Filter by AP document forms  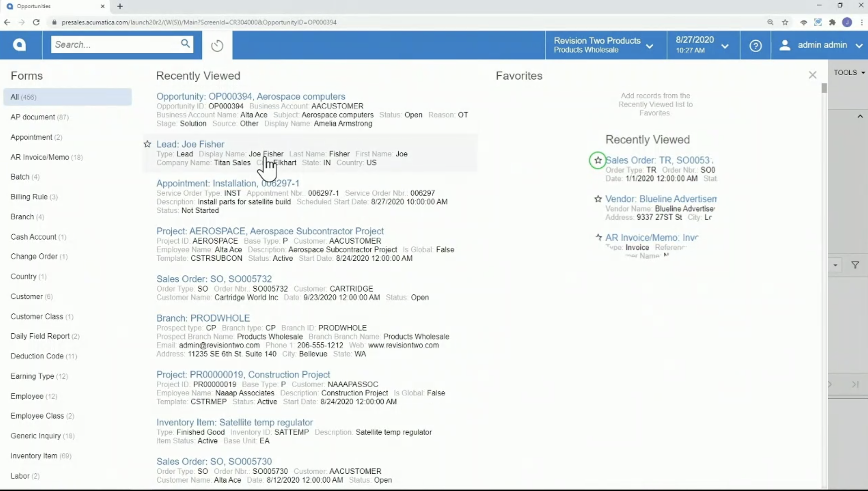[x=40, y=117]
